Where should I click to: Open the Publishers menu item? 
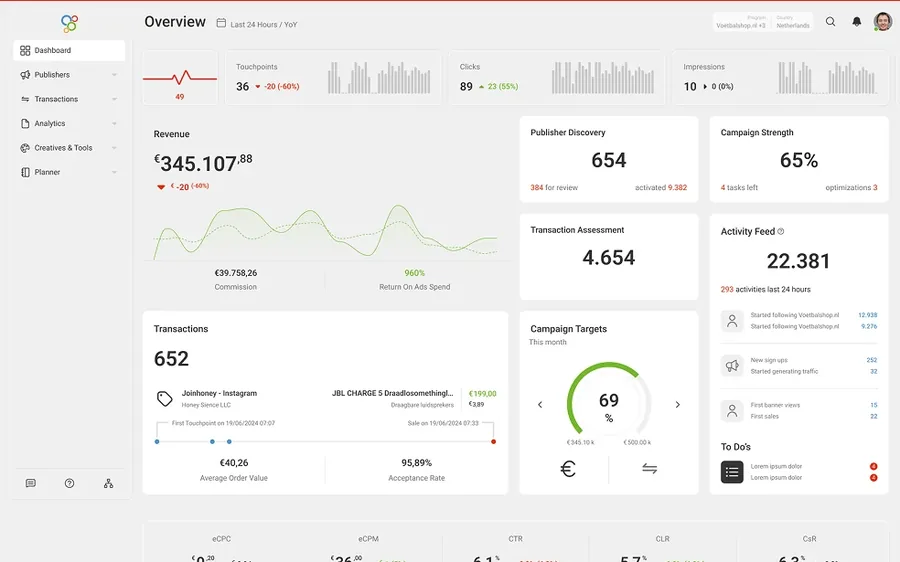pyautogui.click(x=69, y=75)
